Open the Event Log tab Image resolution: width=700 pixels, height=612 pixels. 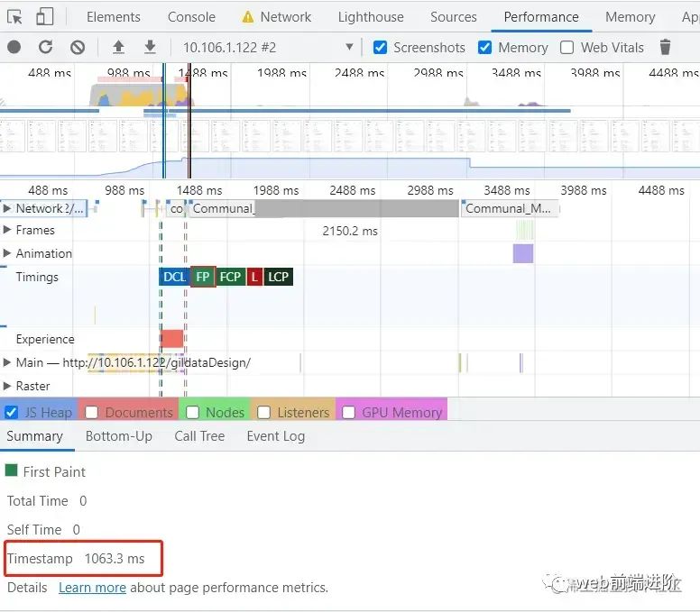(x=276, y=436)
